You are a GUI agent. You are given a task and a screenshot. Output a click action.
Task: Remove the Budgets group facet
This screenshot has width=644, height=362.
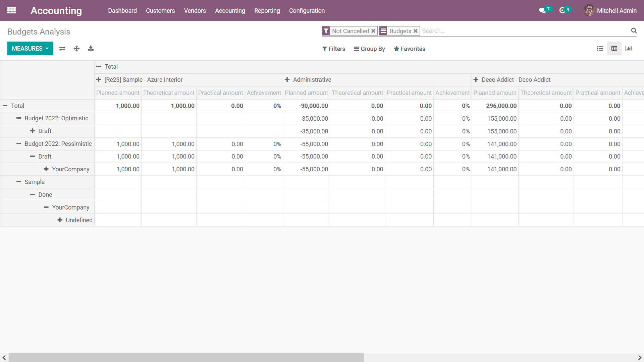click(x=415, y=31)
